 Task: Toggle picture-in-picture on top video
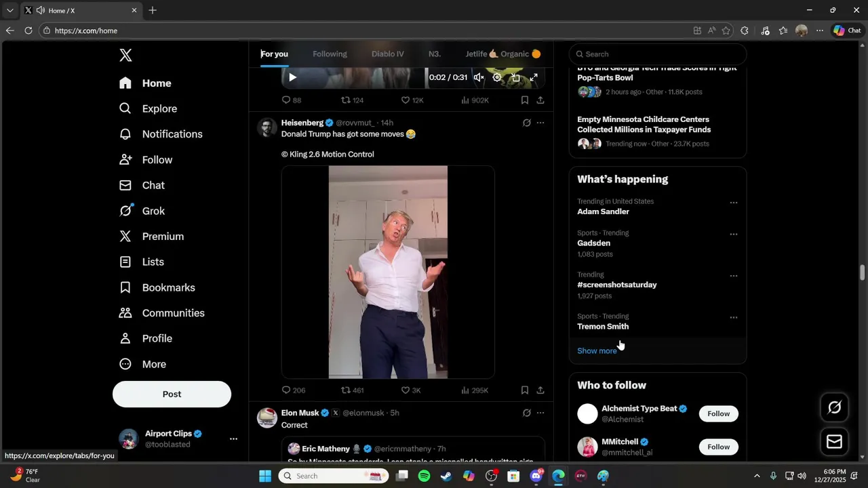coord(515,77)
